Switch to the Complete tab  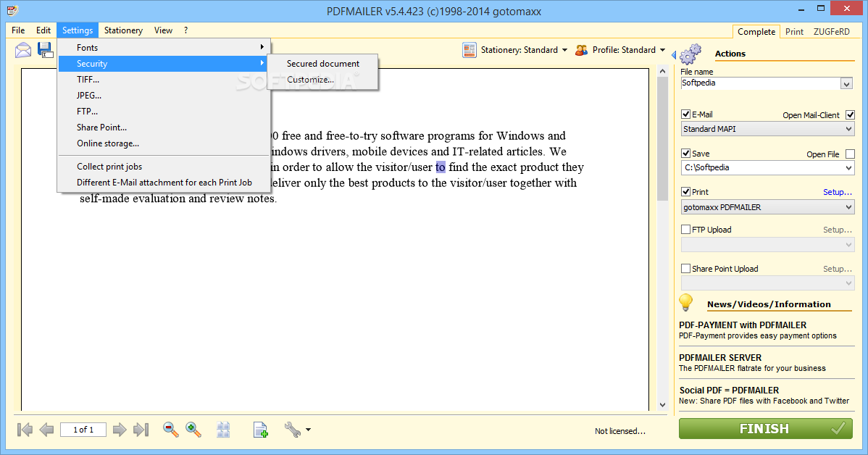click(x=756, y=32)
